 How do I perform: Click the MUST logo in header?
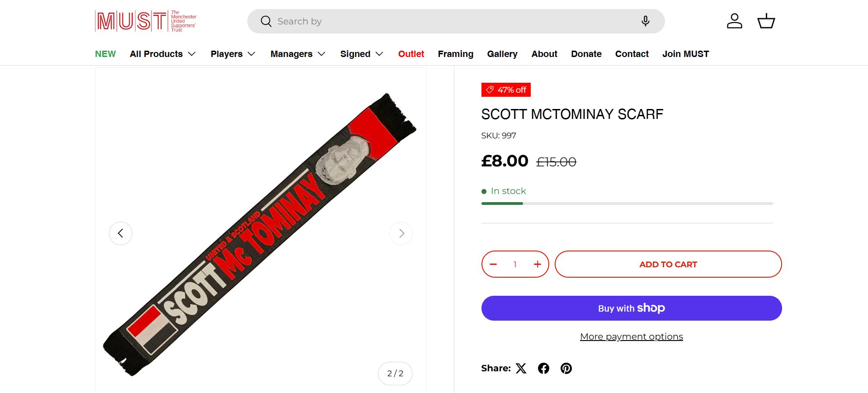pos(146,21)
